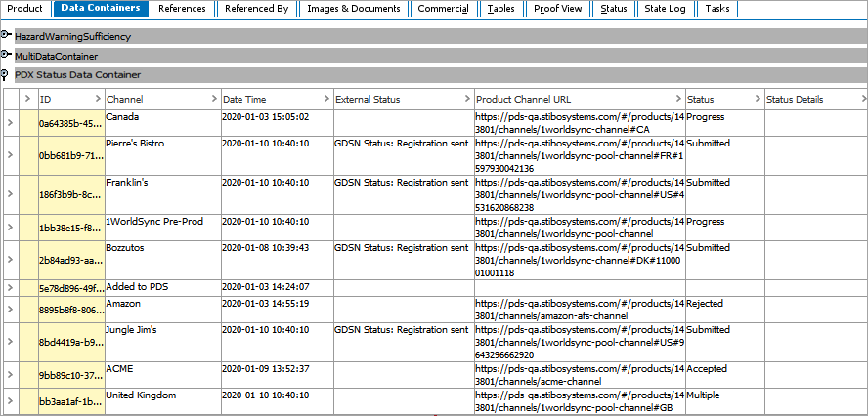Image resolution: width=868 pixels, height=416 pixels.
Task: Go to the State Log tab
Action: coord(664,9)
